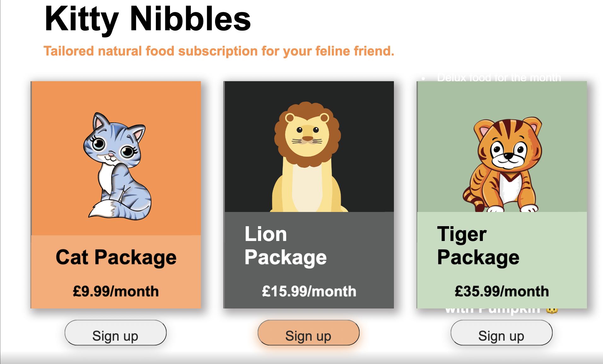Click the emoji beside the Pumpkin text
Viewport: 603px width, 364px height.
[552, 311]
